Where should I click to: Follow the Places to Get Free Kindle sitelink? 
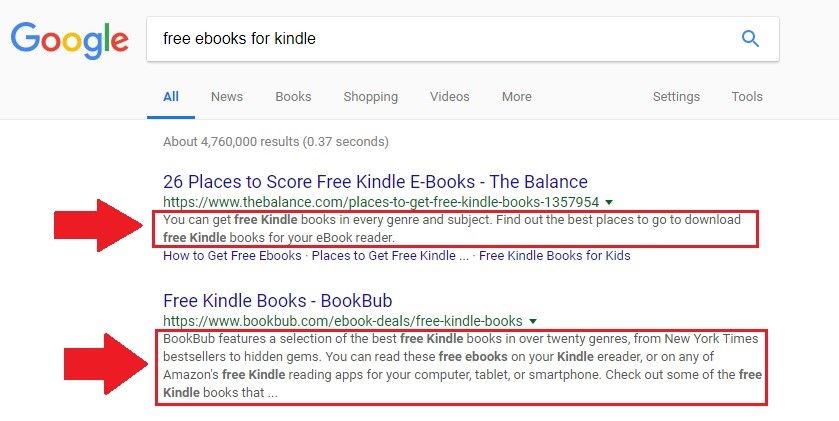(x=390, y=256)
